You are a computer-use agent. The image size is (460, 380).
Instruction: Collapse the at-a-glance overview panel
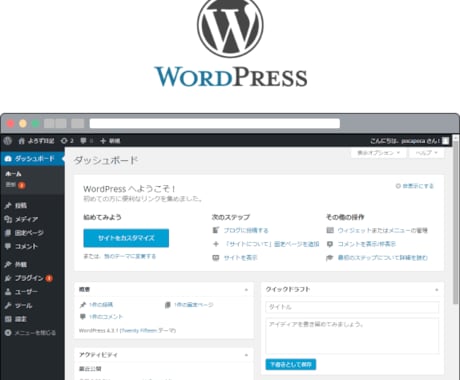point(246,290)
